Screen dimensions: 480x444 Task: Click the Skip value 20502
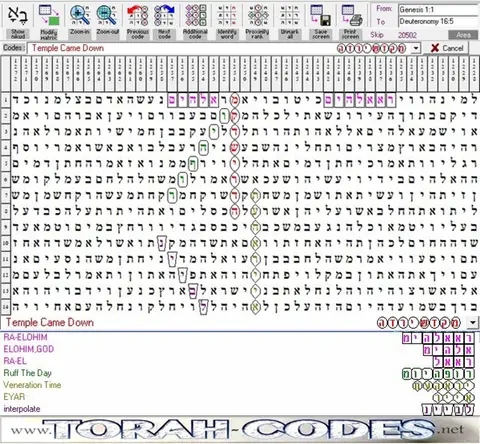(x=407, y=35)
